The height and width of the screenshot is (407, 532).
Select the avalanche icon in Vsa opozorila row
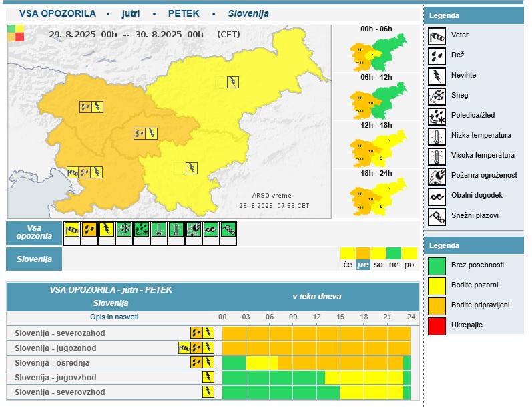(x=228, y=231)
